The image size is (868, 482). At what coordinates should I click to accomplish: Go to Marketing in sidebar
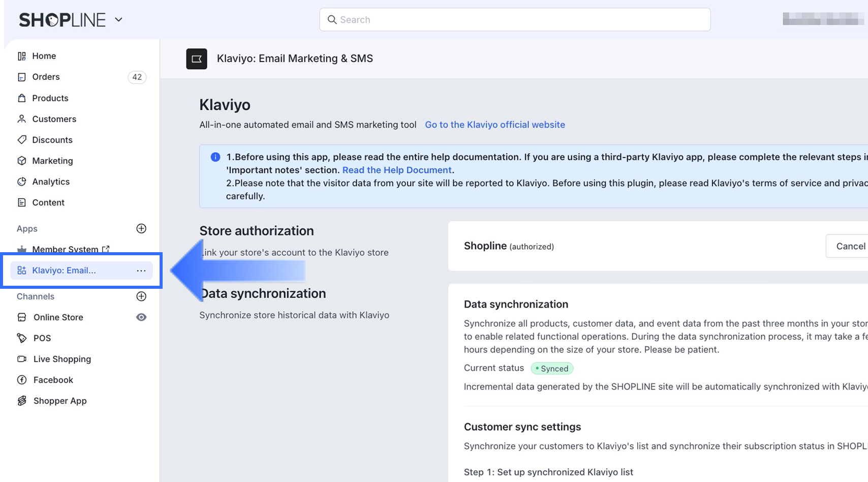click(52, 161)
